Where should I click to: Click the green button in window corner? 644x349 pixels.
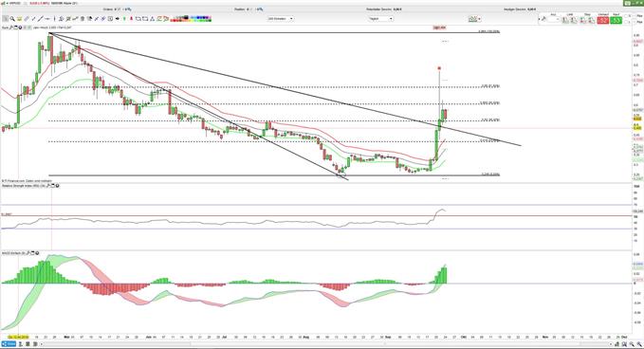pyautogui.click(x=627, y=3)
